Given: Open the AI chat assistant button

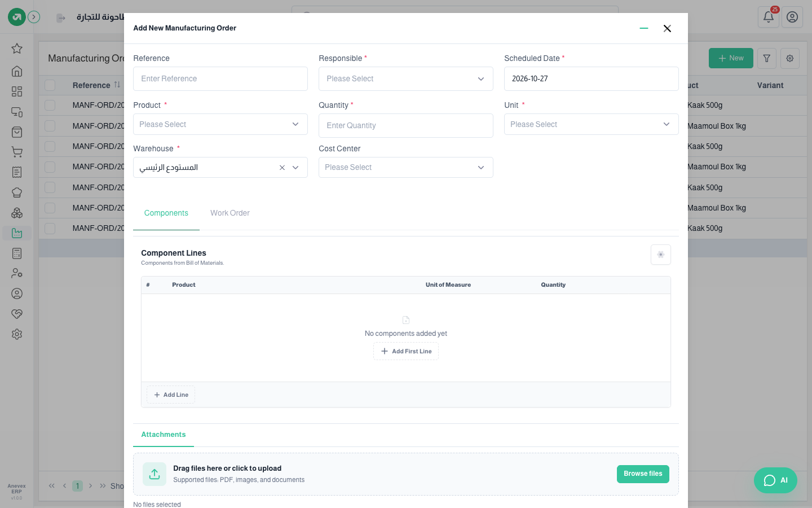Looking at the screenshot, I should coord(776,480).
